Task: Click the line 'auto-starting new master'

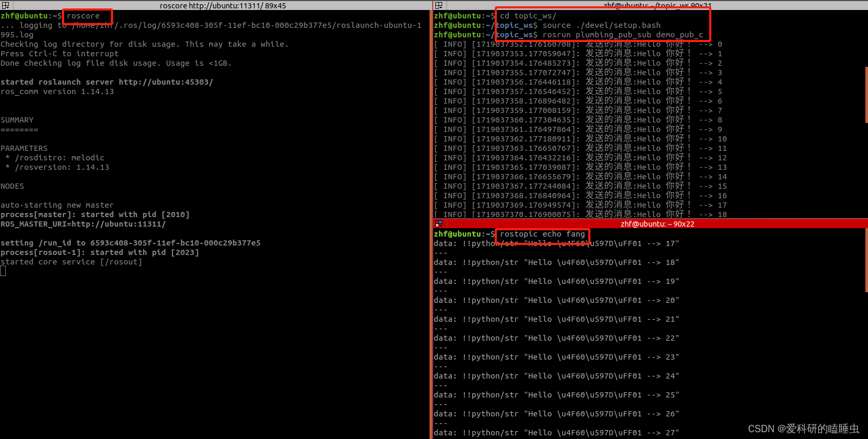Action: (57, 205)
